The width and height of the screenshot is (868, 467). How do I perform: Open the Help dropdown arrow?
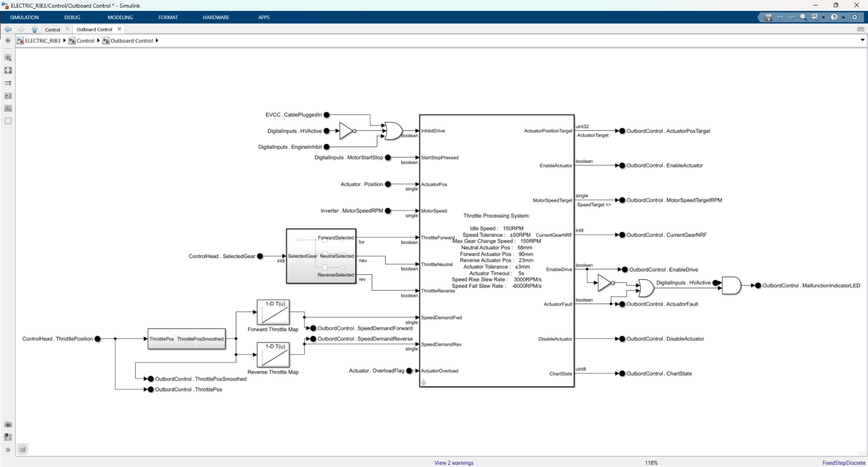pos(843,17)
